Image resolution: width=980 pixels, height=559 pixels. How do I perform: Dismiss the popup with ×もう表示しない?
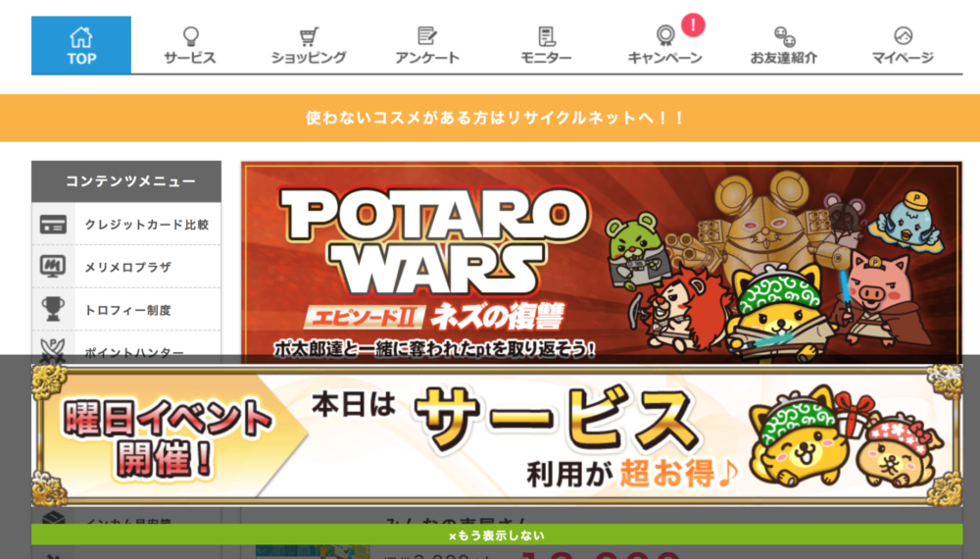tap(497, 535)
